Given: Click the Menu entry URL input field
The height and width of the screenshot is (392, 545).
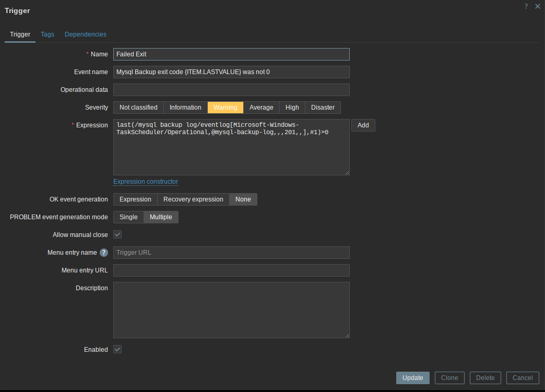Looking at the screenshot, I should (231, 270).
